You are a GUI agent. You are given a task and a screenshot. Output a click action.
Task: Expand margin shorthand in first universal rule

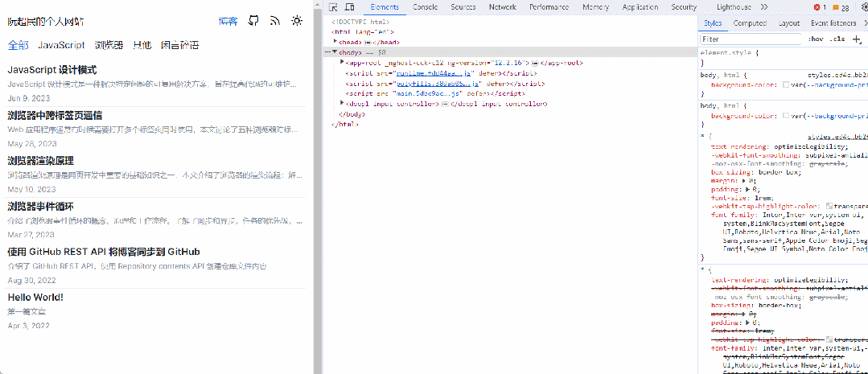pyautogui.click(x=743, y=180)
